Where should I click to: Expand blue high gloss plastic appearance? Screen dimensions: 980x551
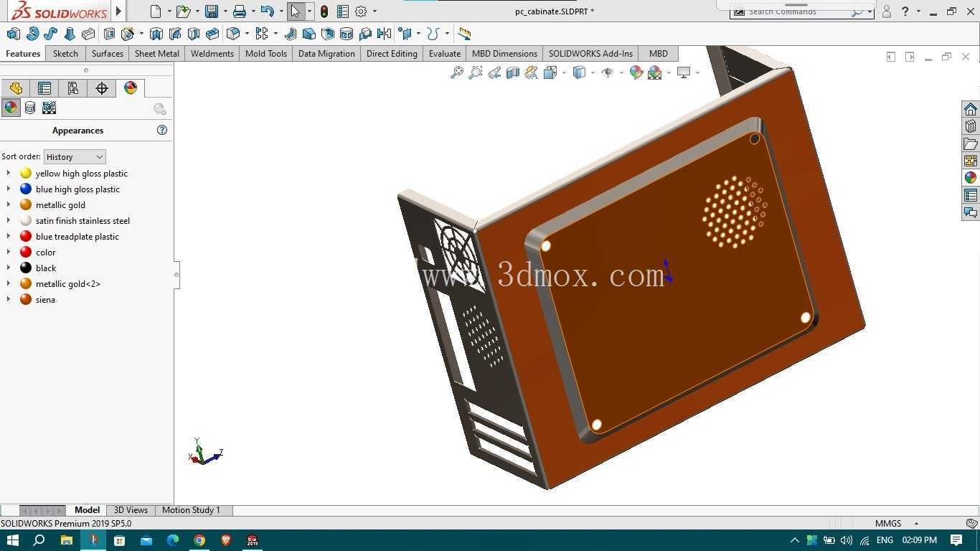pos(8,189)
